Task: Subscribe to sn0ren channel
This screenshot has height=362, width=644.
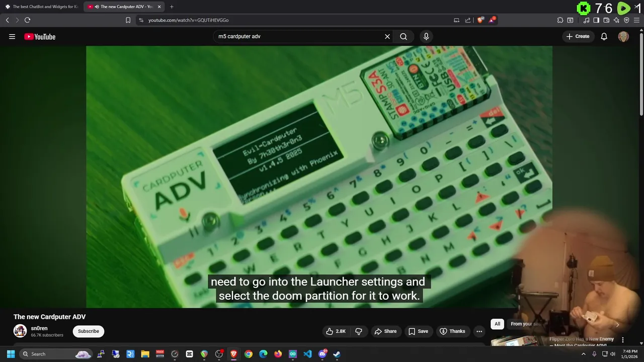Action: [89, 331]
